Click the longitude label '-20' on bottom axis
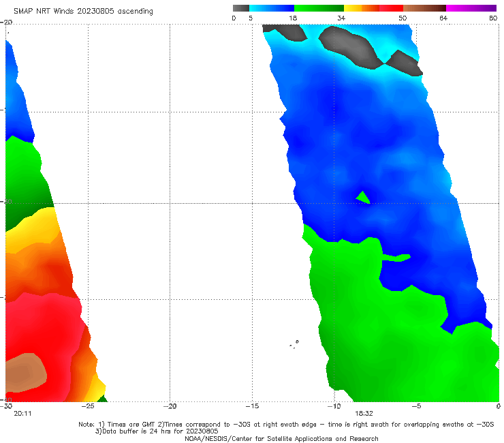504x443 pixels. [x=170, y=406]
